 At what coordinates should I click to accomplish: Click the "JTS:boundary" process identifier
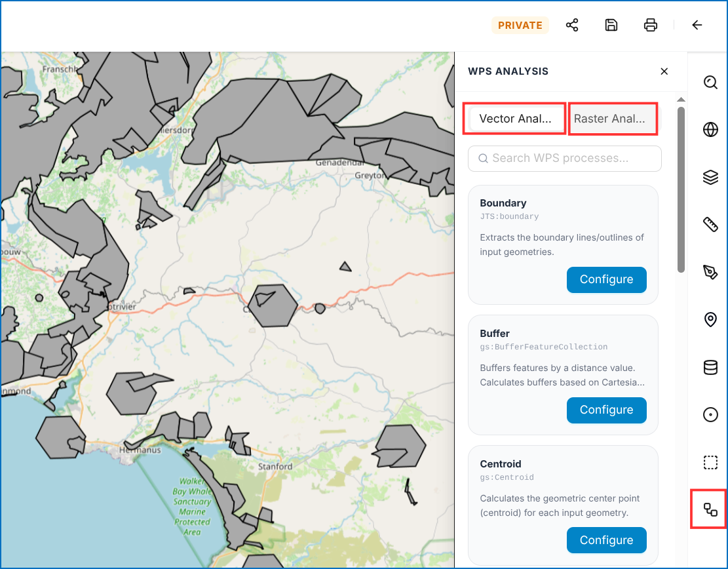(x=509, y=216)
